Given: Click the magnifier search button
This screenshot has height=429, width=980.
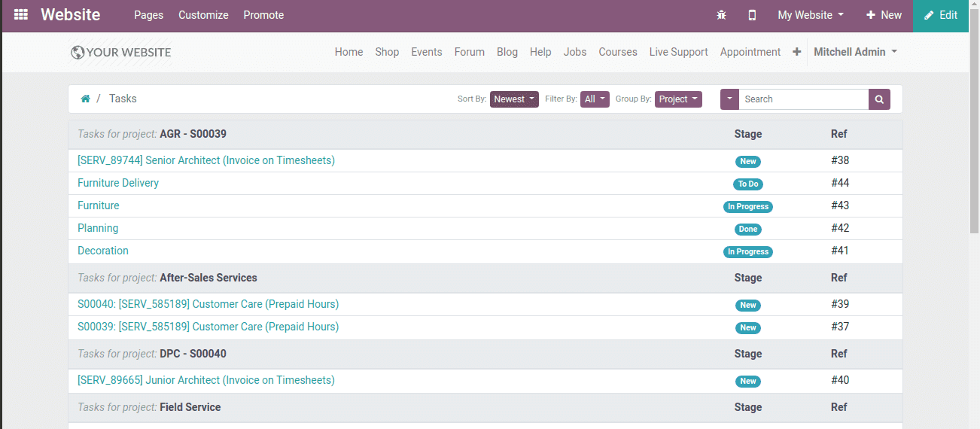Looking at the screenshot, I should point(879,99).
